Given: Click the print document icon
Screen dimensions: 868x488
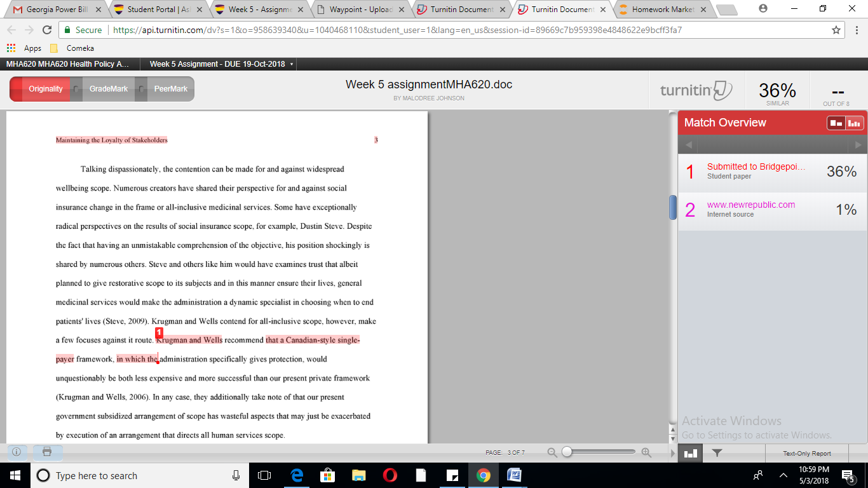Looking at the screenshot, I should pos(47,452).
